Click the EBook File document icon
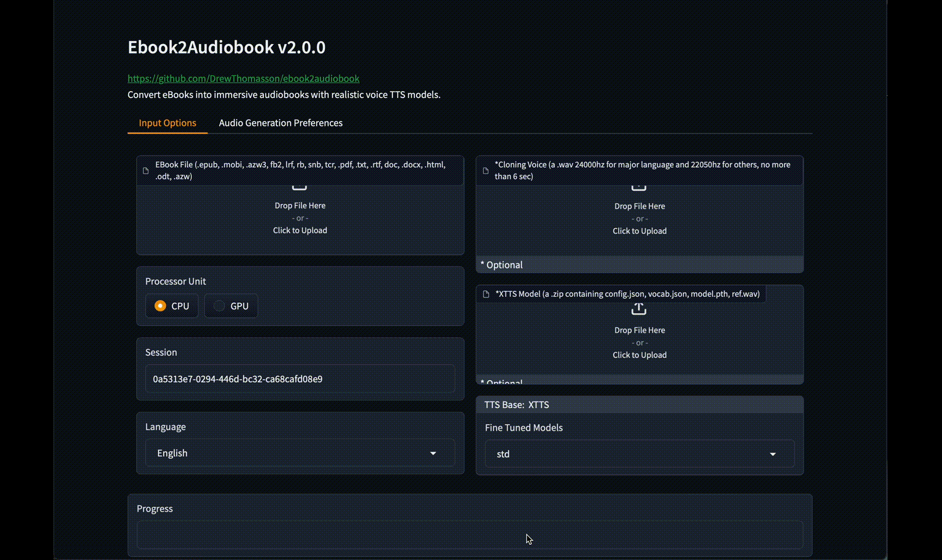Viewport: 942px width, 560px height. coord(145,171)
